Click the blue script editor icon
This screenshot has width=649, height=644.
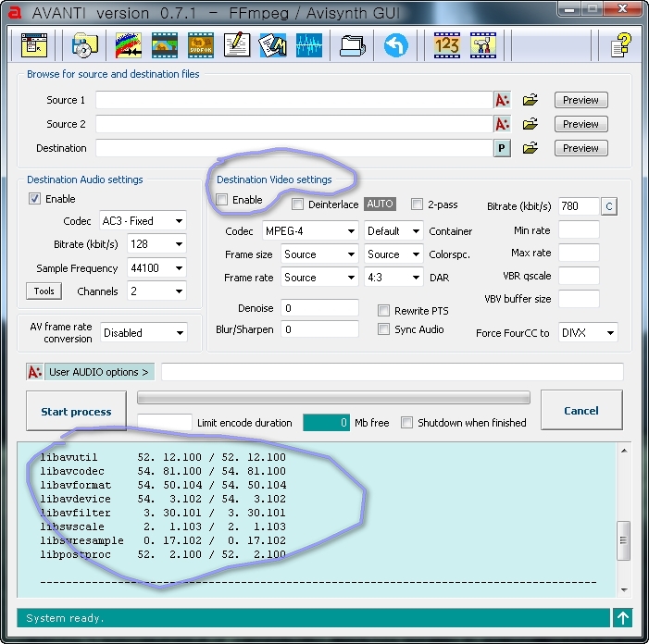tap(273, 45)
